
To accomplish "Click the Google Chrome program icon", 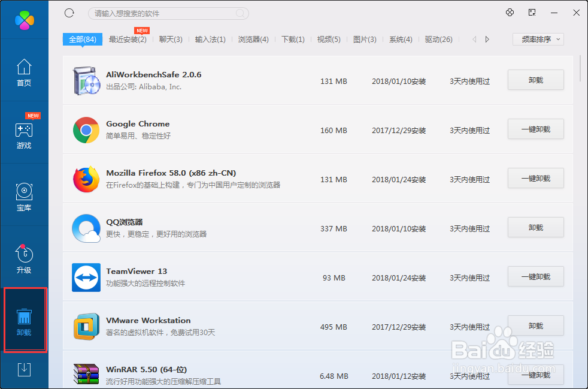I will 86,130.
